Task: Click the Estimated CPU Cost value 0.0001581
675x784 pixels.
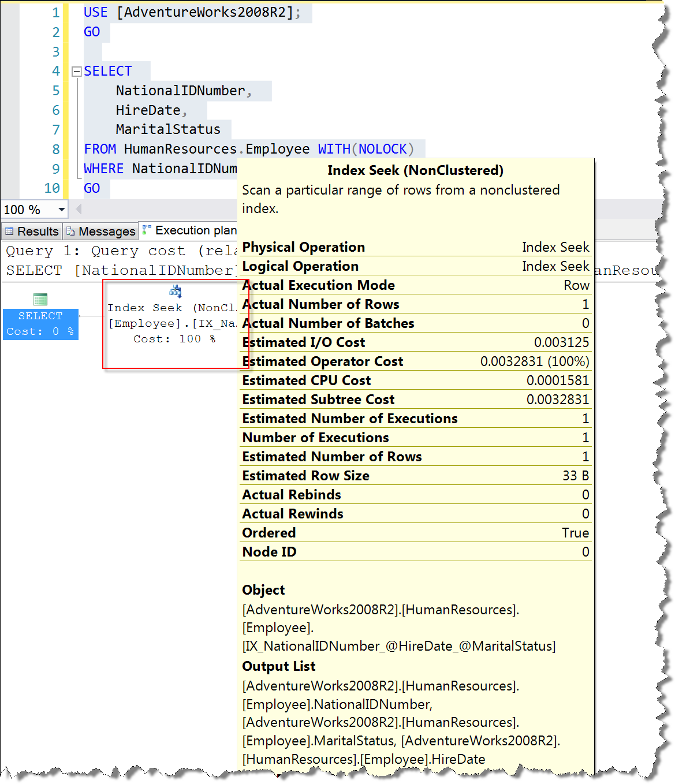Action: point(558,380)
